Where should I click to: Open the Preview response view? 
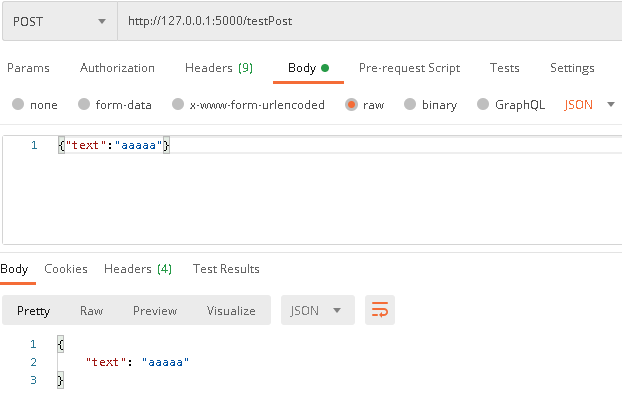155,311
